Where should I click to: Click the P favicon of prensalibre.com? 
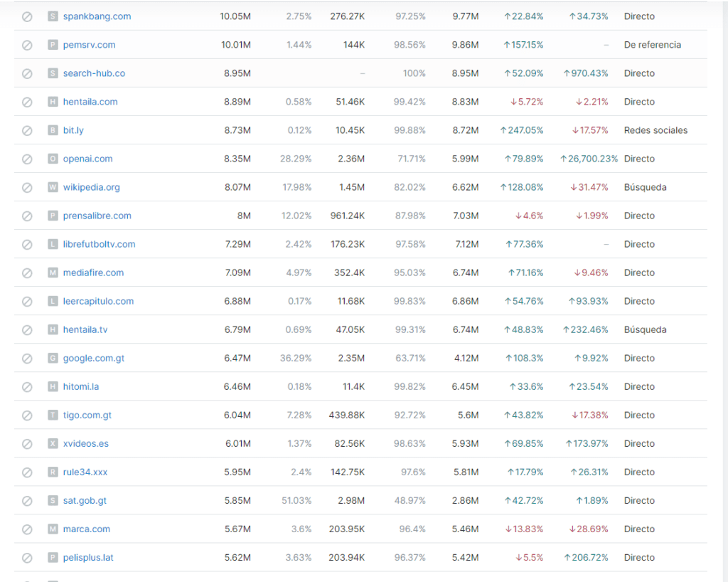pos(53,216)
